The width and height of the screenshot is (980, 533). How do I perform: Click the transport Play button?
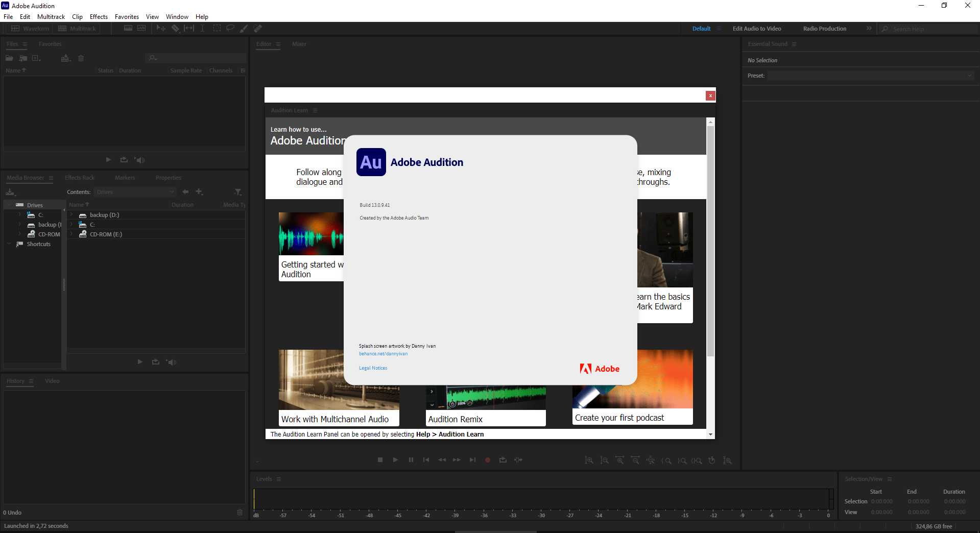(x=395, y=460)
